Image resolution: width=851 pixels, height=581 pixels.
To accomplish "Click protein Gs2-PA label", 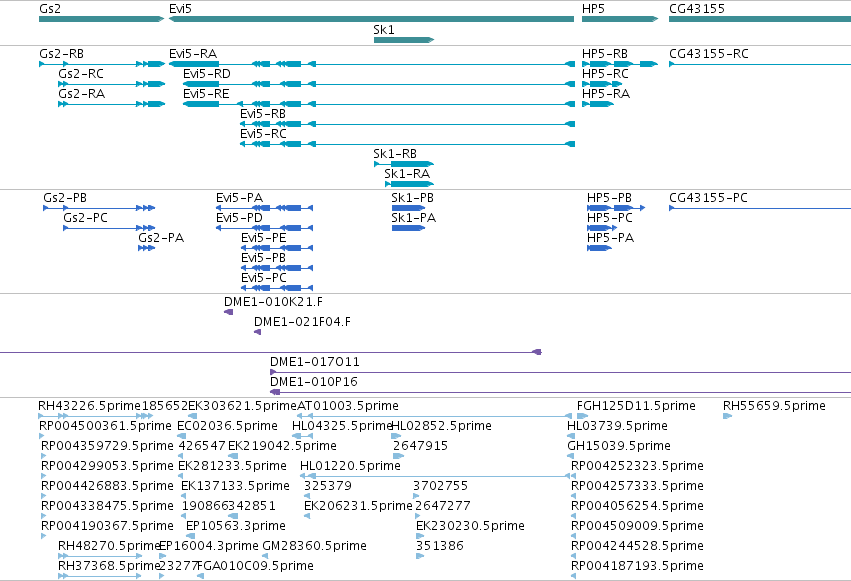I will click(x=161, y=238).
